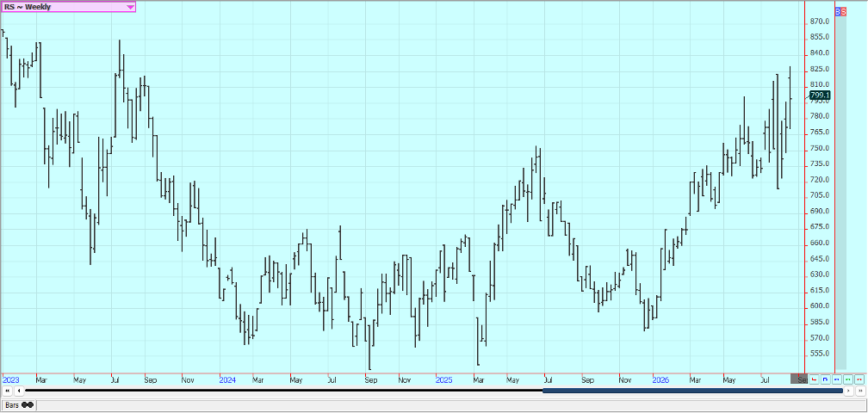
Task: Step chart forward one page
Action: tap(849, 391)
